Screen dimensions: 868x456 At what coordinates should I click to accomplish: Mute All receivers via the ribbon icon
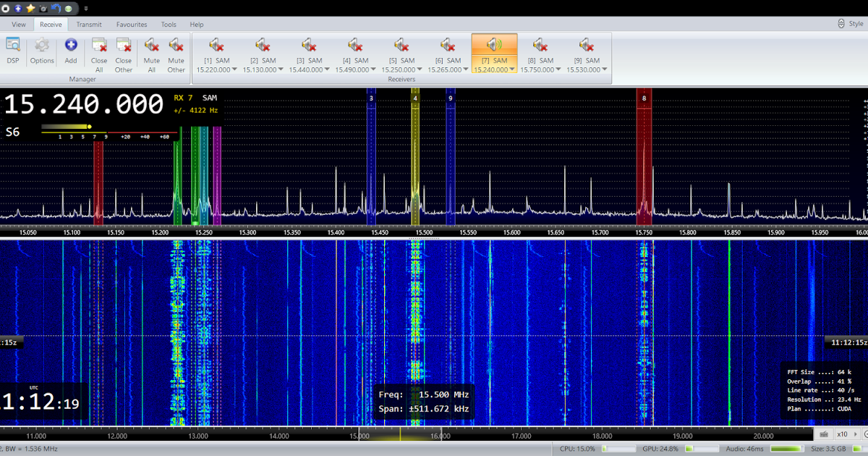[151, 45]
